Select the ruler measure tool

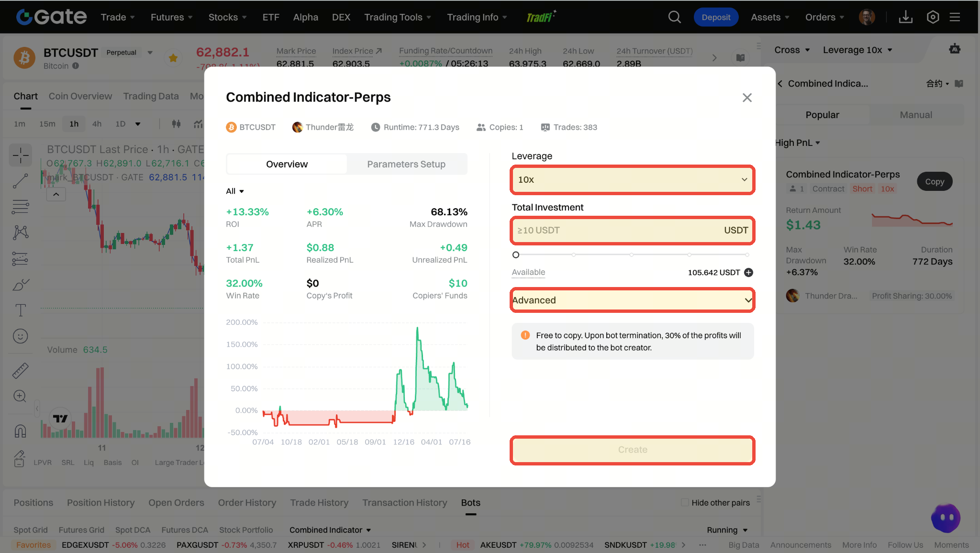click(20, 370)
